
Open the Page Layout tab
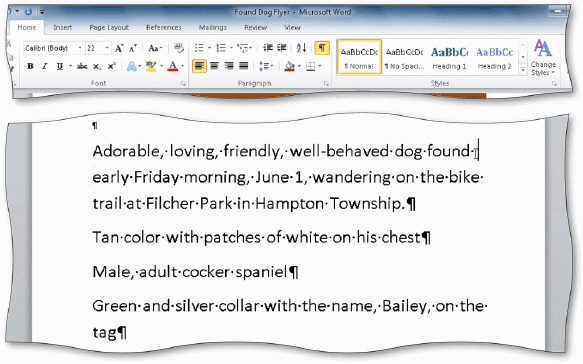[x=109, y=28]
